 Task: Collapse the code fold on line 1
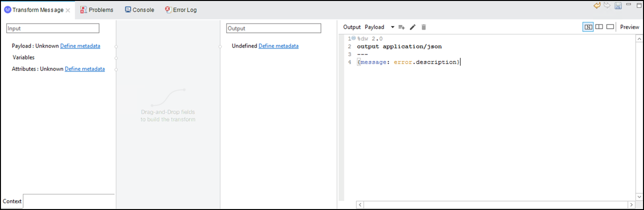[x=354, y=38]
